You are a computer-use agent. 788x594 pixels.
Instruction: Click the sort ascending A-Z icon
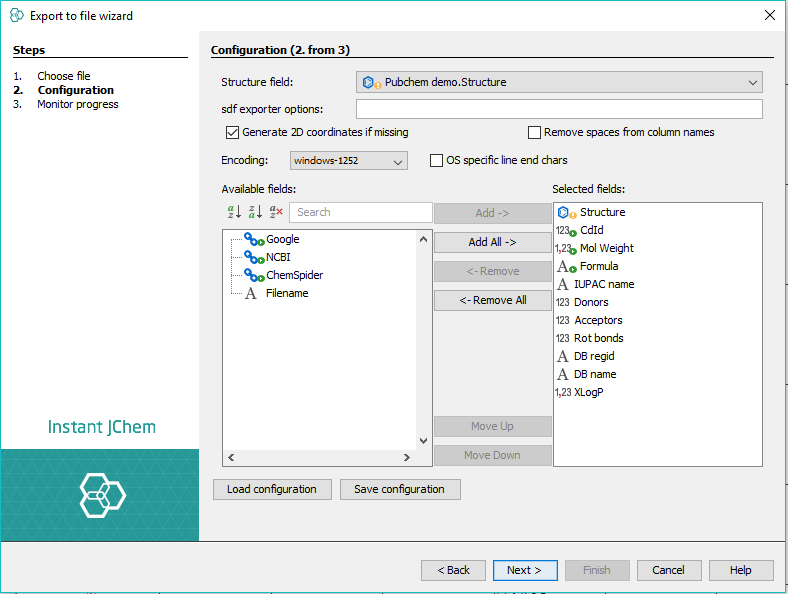pyautogui.click(x=235, y=212)
